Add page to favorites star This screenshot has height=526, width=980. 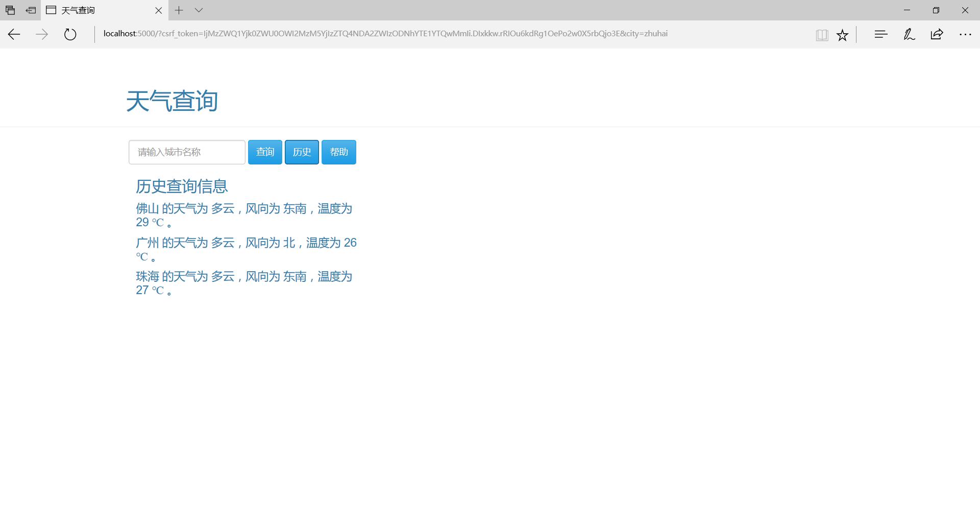[x=842, y=35]
